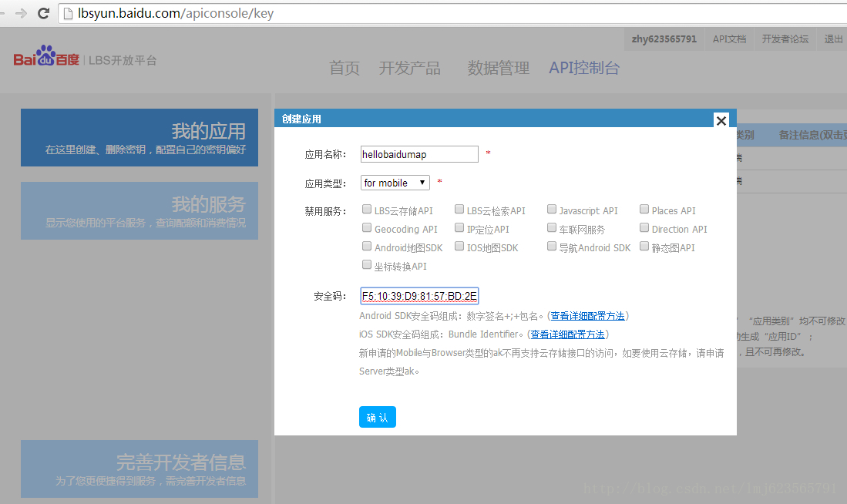
Task: Enable the LBS云存储API checkbox
Action: [367, 209]
